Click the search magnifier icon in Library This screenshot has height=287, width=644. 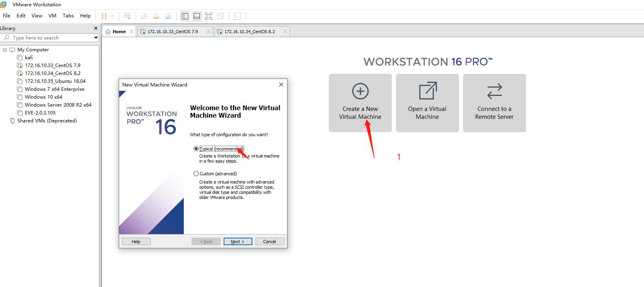(x=6, y=38)
